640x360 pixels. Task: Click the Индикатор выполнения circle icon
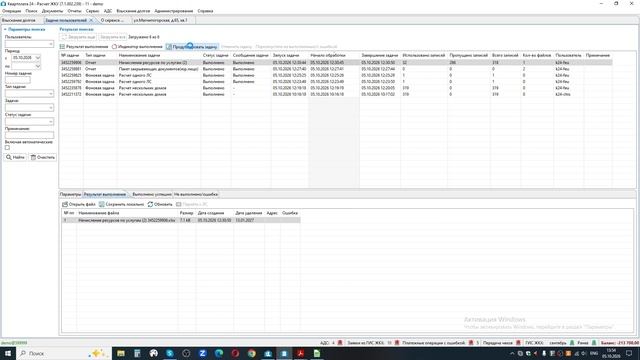point(114,47)
